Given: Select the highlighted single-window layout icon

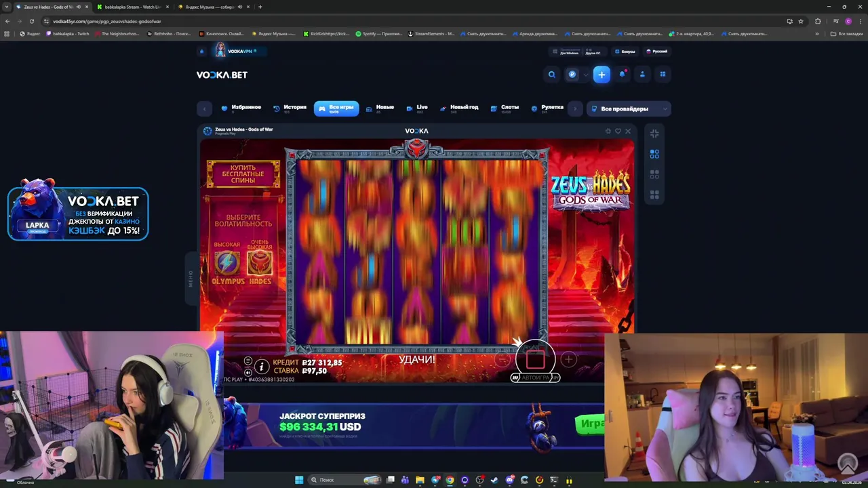Looking at the screenshot, I should click(654, 155).
